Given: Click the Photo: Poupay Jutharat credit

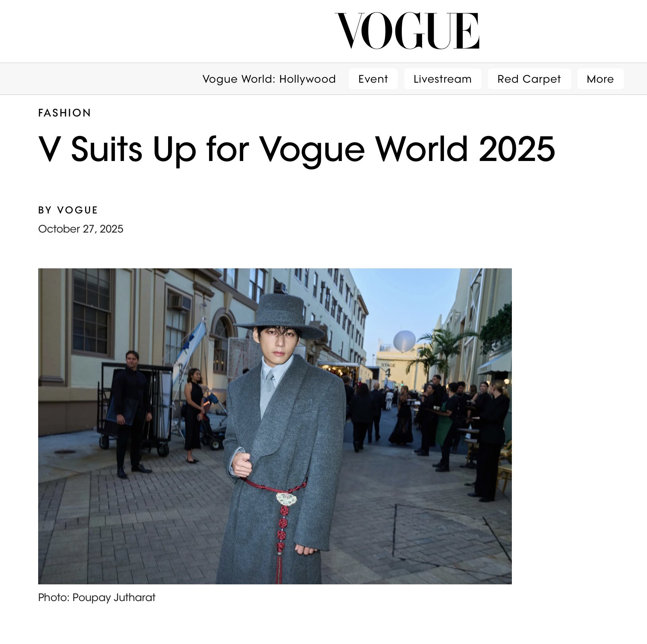Looking at the screenshot, I should [97, 597].
